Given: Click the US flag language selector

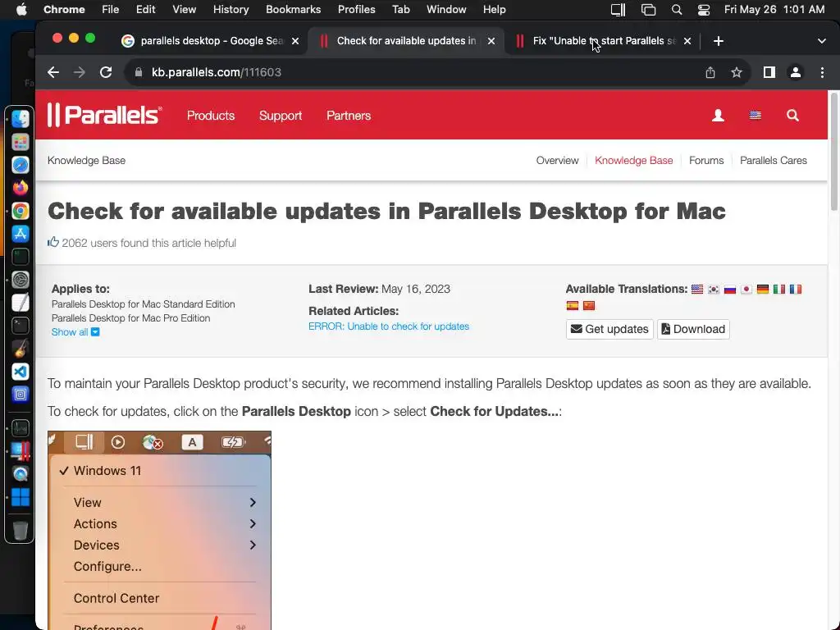Looking at the screenshot, I should (756, 115).
